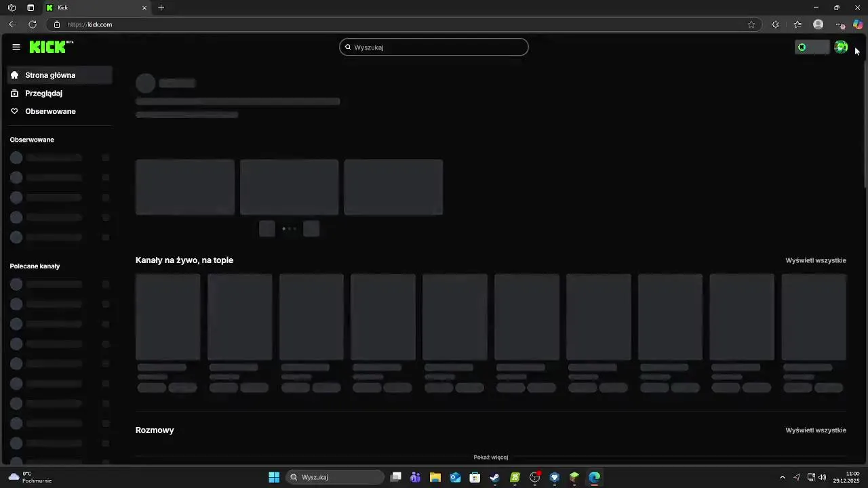Close the Kick browser tab
The width and height of the screenshot is (868, 488).
(144, 7)
